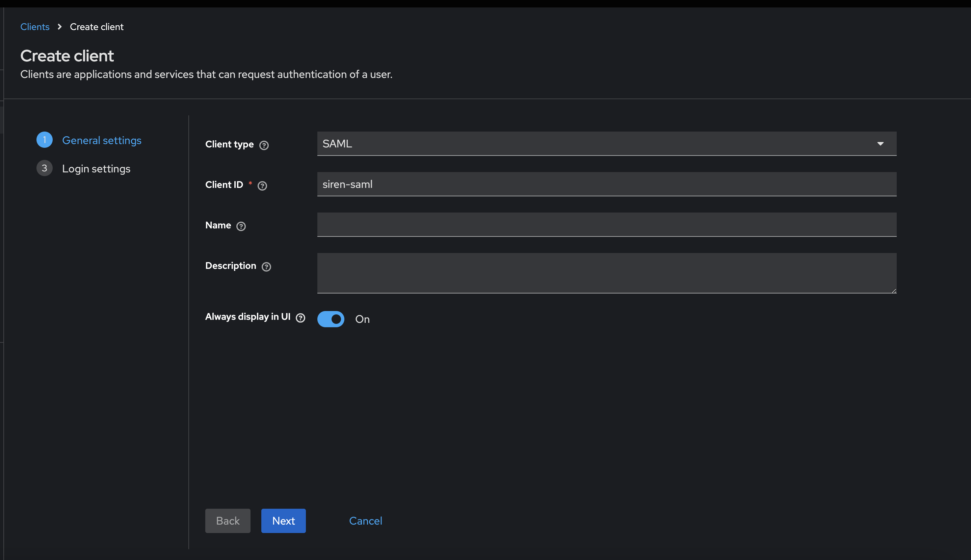Click the siren-saml Client ID field
The width and height of the screenshot is (971, 560).
607,184
